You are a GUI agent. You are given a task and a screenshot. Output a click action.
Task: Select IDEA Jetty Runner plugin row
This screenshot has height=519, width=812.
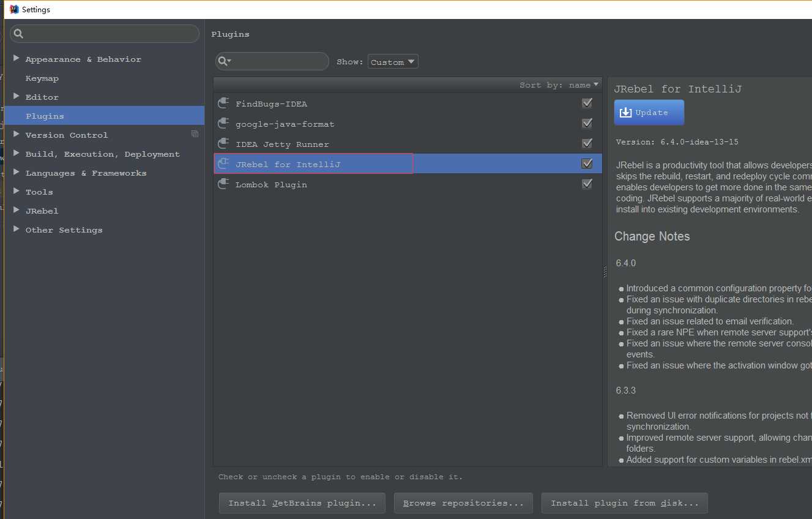tap(408, 144)
